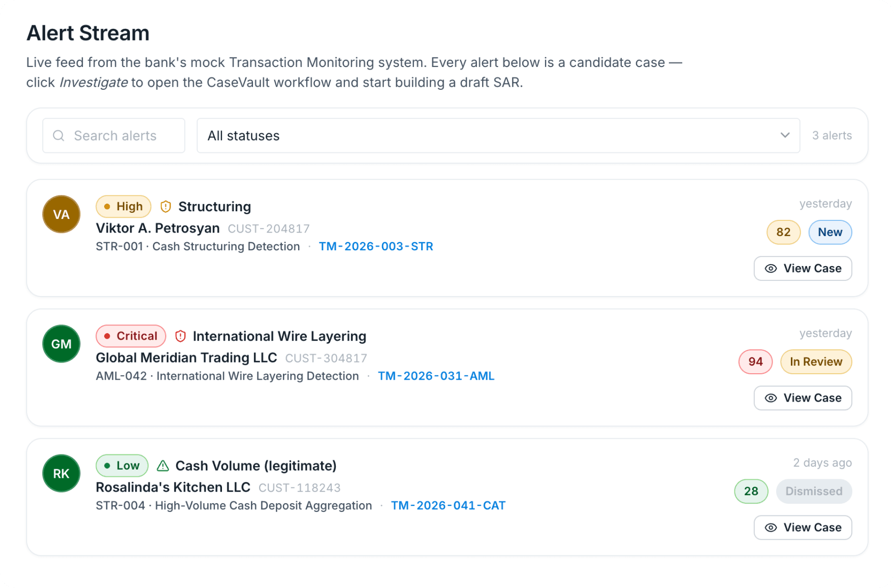Open alert link TM-2026-041-CAT
This screenshot has height=588, width=894.
(448, 505)
